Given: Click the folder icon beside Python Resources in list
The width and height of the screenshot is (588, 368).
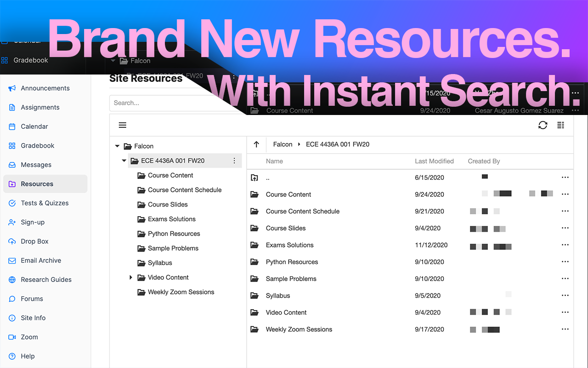Looking at the screenshot, I should tap(254, 262).
